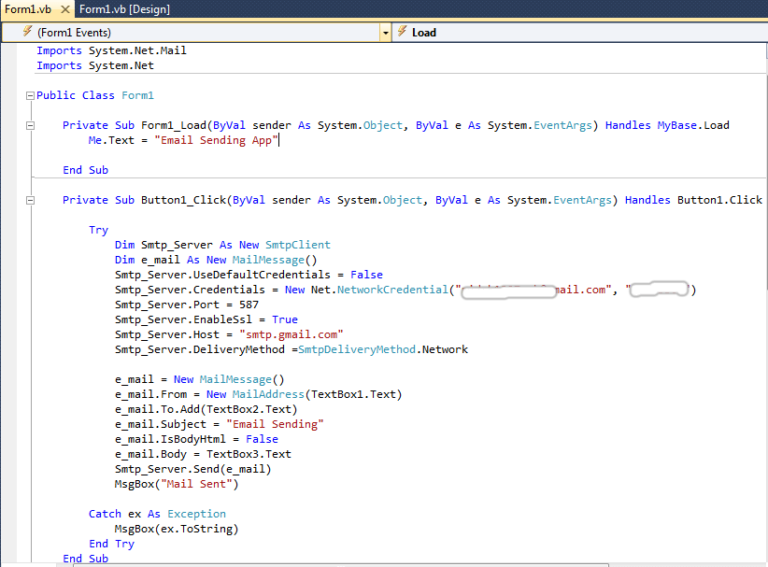
Task: Switch to the Form1.vb [Design] tab
Action: (x=124, y=9)
